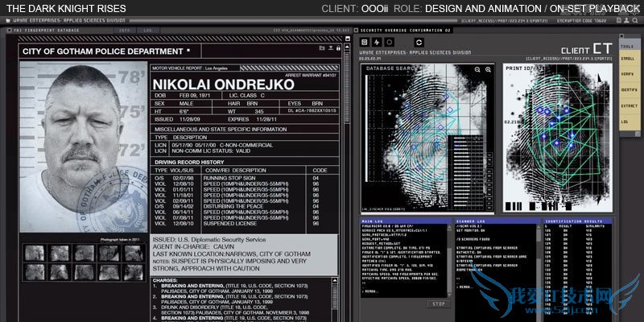Click the suspect mugshot photo
Viewport: 644px width, 322px height.
click(x=84, y=147)
